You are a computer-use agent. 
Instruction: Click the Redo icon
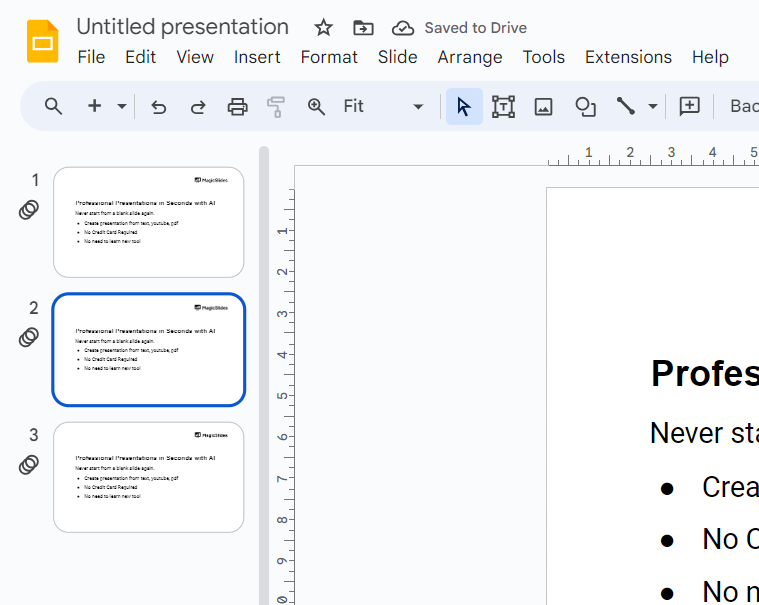pos(198,106)
